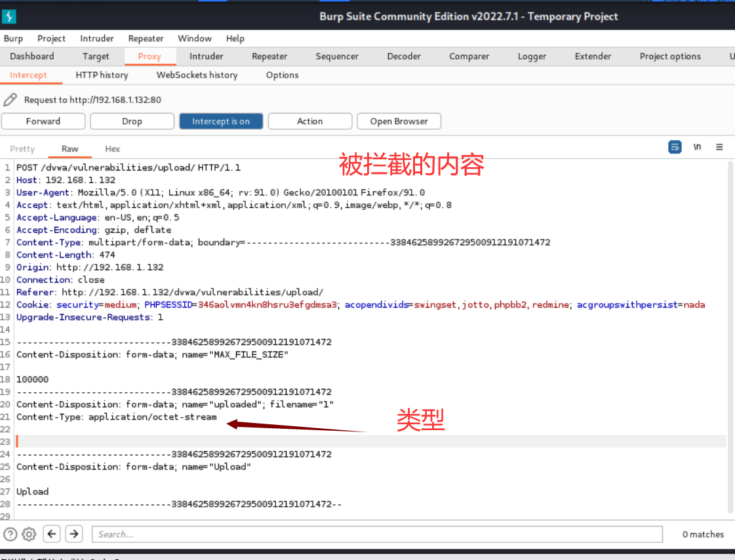Open the Decoder tab
This screenshot has width=735, height=560.
pyautogui.click(x=404, y=56)
